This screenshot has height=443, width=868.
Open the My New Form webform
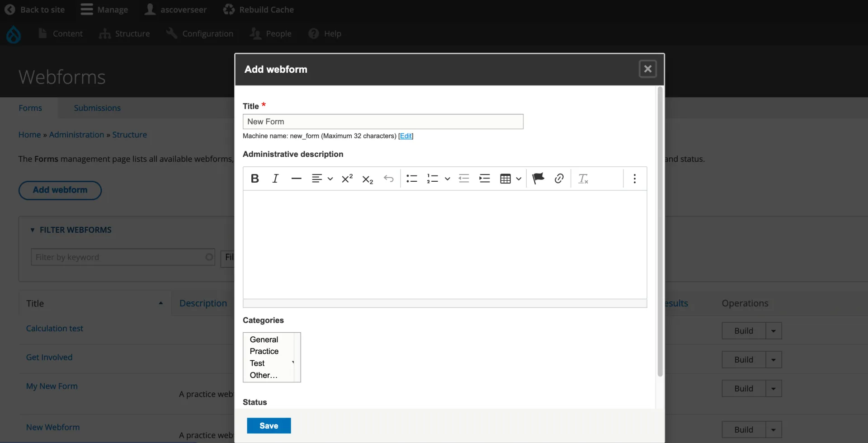tap(52, 386)
